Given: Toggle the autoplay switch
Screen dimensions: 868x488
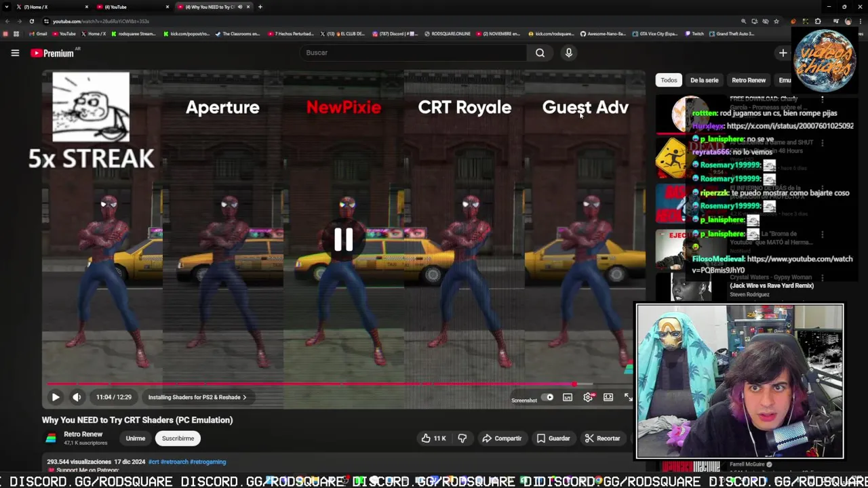Looking at the screenshot, I should 548,398.
